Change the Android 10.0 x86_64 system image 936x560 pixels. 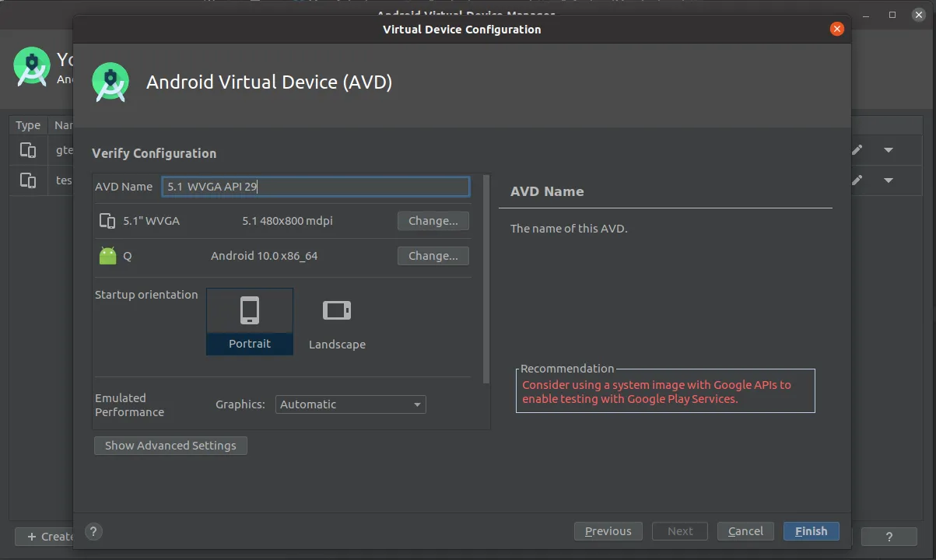[433, 256]
